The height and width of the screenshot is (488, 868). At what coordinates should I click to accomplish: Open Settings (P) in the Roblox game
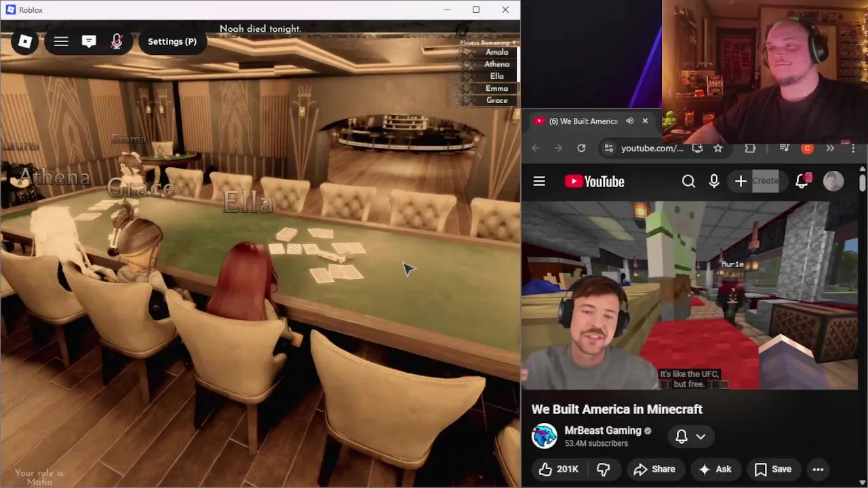[172, 41]
